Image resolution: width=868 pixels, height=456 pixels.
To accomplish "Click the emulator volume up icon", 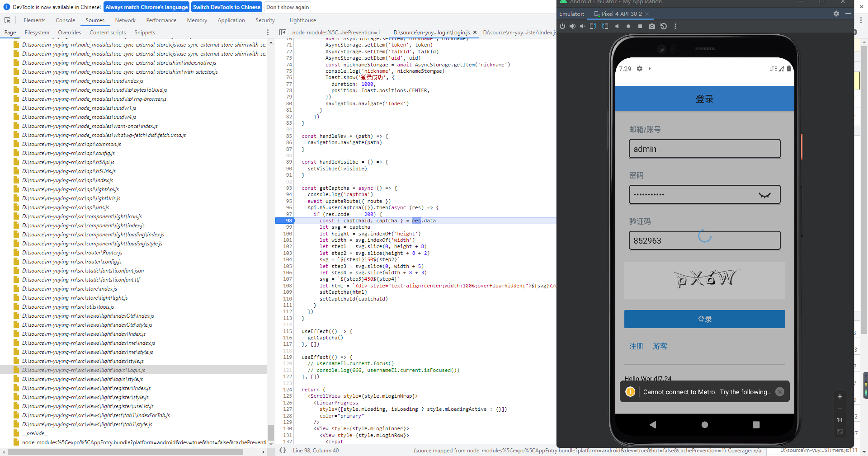I will [x=572, y=26].
